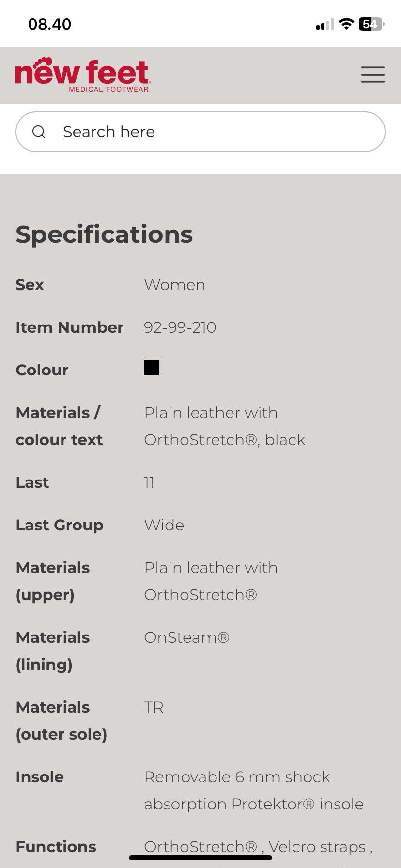
Task: Tap the New Feet logo
Action: (83, 74)
